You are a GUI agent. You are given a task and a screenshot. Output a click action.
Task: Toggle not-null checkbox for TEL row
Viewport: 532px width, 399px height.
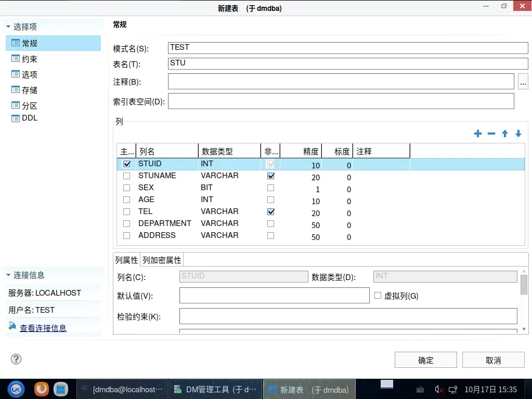270,211
